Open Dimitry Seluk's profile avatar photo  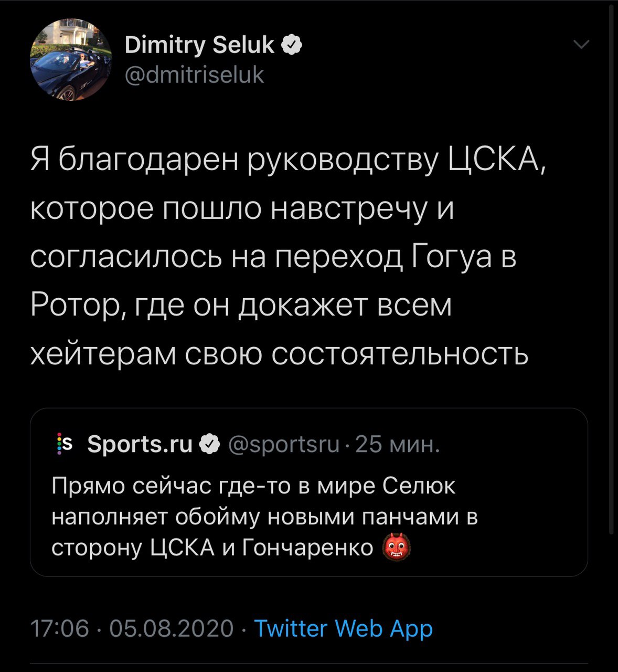pyautogui.click(x=71, y=60)
